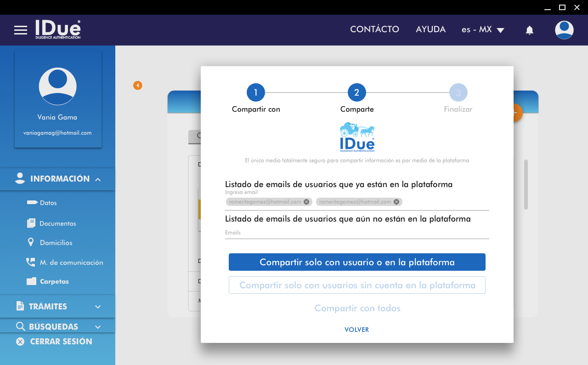Open Documentos in the sidebar
Viewport: 588px width, 365px height.
[57, 223]
